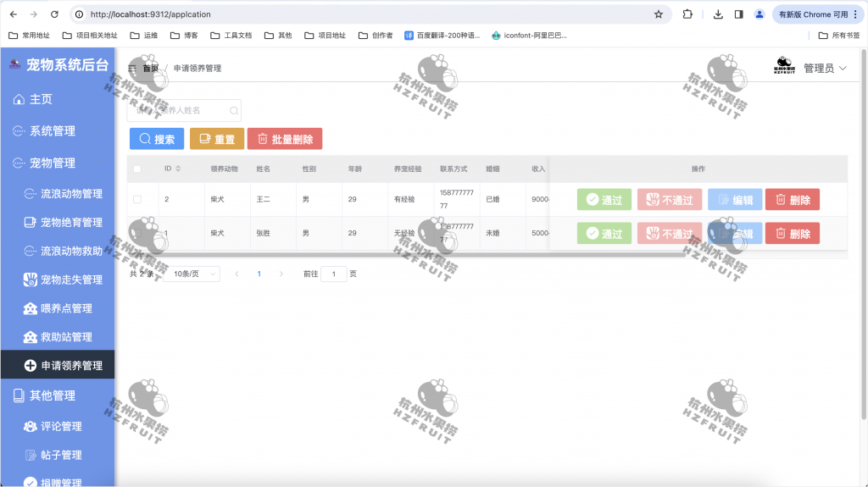Open the 10条/页 page size dropdown
The height and width of the screenshot is (487, 868).
point(192,274)
